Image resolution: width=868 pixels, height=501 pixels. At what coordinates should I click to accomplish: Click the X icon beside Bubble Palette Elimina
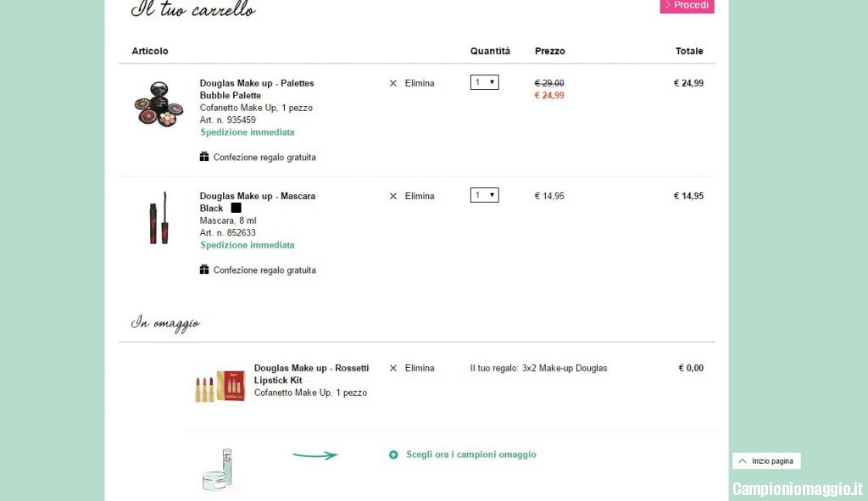[392, 84]
